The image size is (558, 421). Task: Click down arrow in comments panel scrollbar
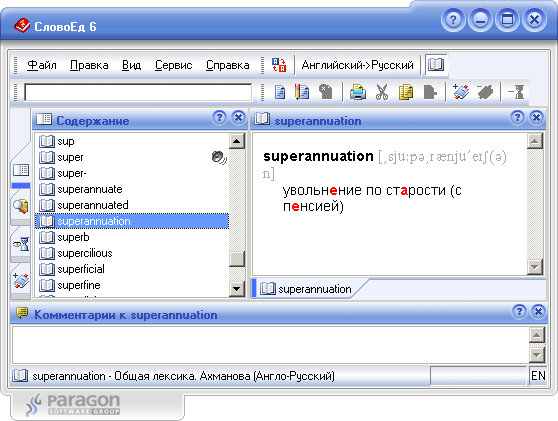[x=537, y=354]
